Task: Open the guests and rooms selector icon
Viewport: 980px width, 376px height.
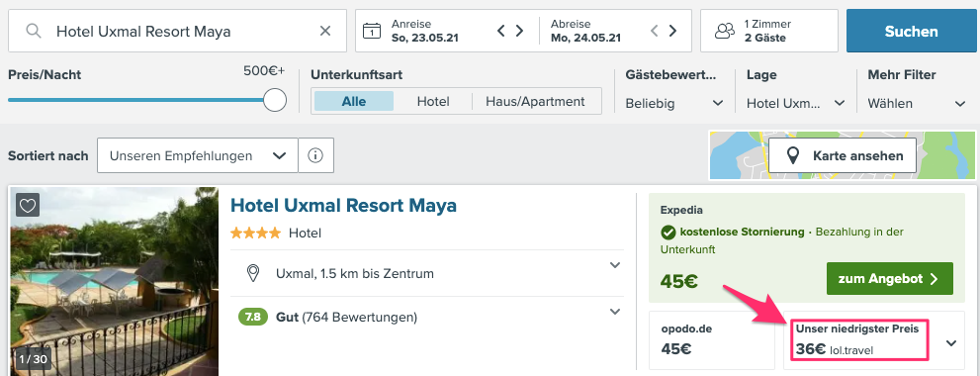Action: [725, 31]
